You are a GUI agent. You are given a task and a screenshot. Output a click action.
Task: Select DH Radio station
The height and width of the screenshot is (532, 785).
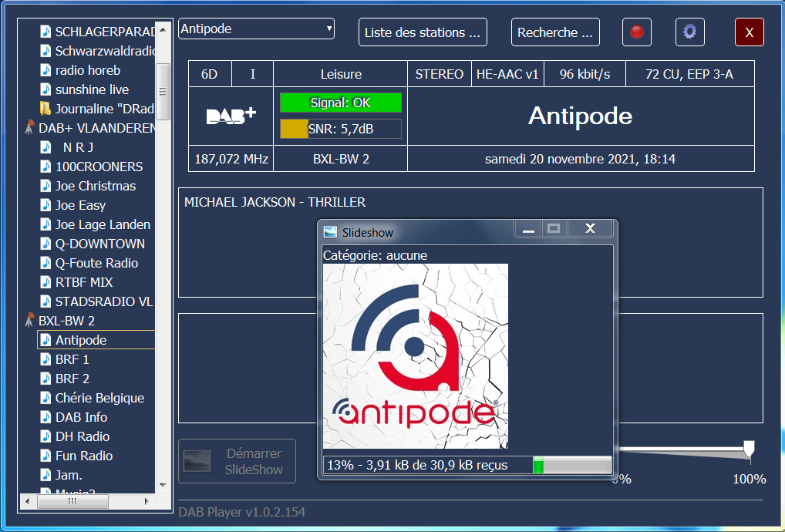(83, 436)
